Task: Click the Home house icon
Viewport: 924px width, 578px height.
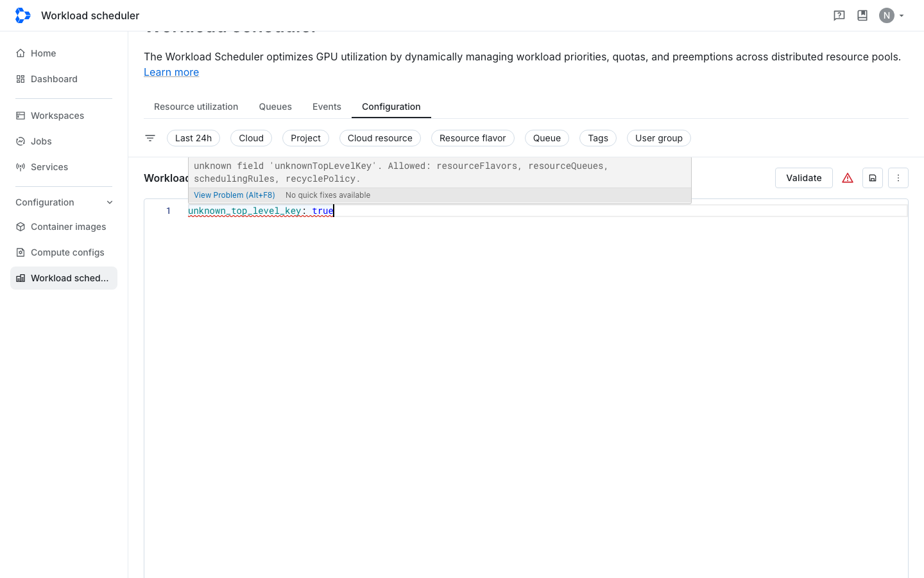Action: point(21,53)
